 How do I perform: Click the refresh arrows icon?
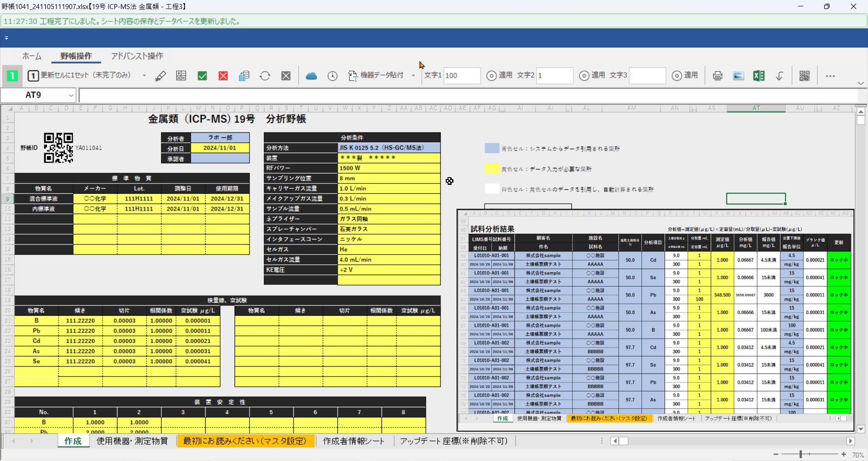tap(265, 76)
